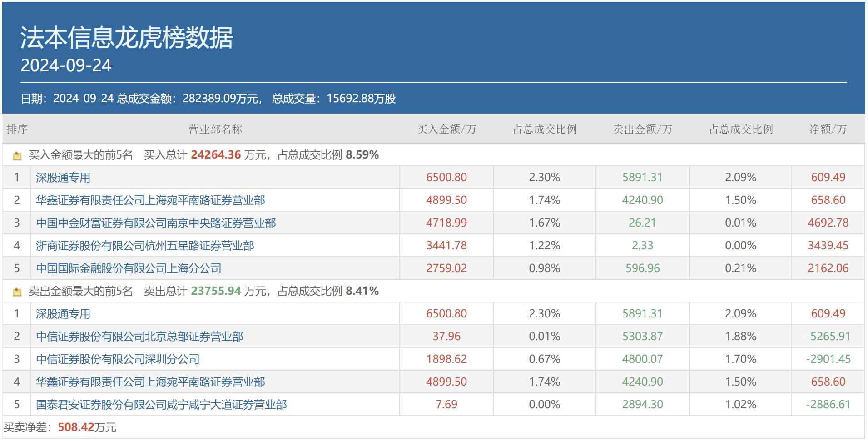Open 中国中金财富证券有限公司南京中央路证券营业部 link
Viewport: 868px width, 441px height.
click(156, 223)
